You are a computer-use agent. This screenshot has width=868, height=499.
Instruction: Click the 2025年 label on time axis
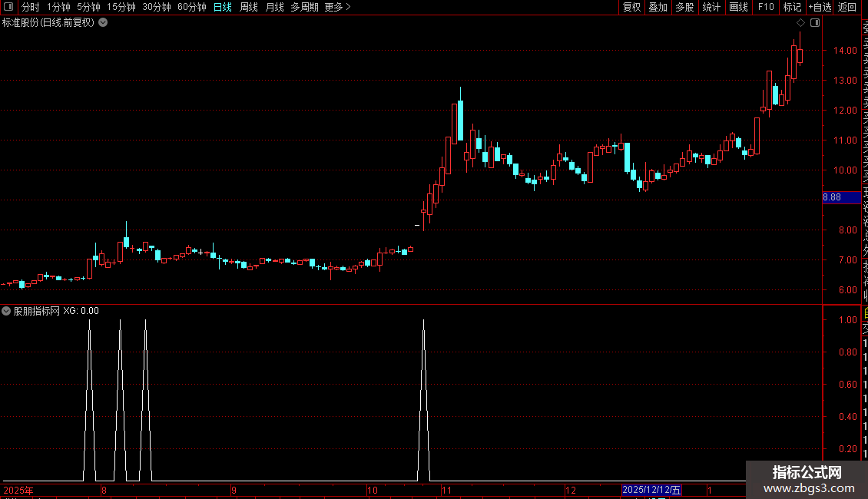pyautogui.click(x=18, y=490)
